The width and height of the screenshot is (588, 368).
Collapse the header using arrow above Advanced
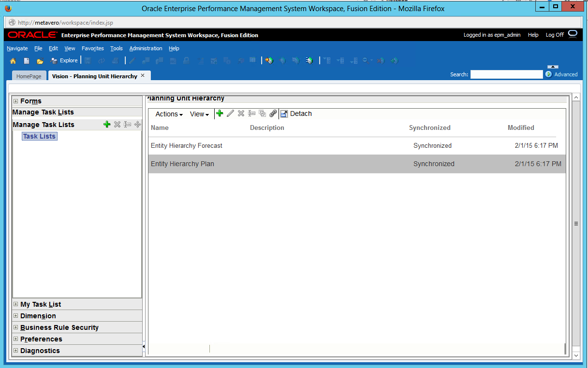[x=554, y=67]
